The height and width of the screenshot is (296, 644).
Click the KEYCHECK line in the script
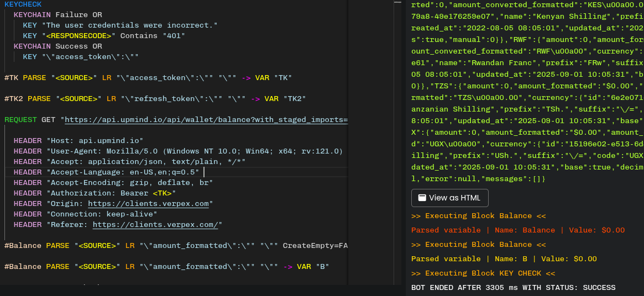tap(23, 4)
